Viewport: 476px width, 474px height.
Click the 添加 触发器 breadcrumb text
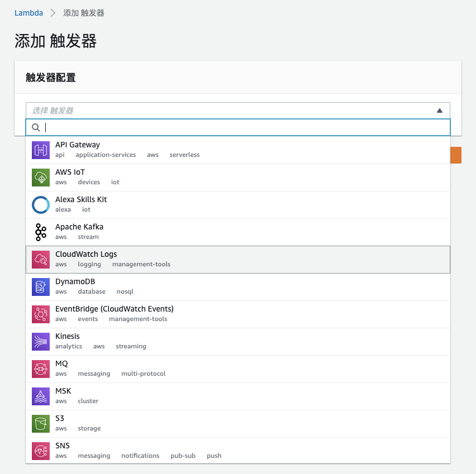click(x=83, y=13)
